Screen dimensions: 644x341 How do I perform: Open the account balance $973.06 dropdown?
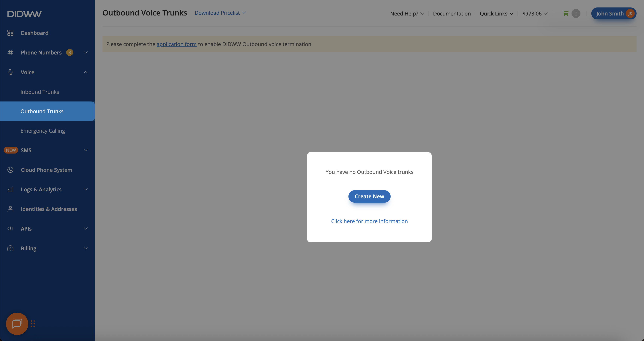[x=535, y=13]
